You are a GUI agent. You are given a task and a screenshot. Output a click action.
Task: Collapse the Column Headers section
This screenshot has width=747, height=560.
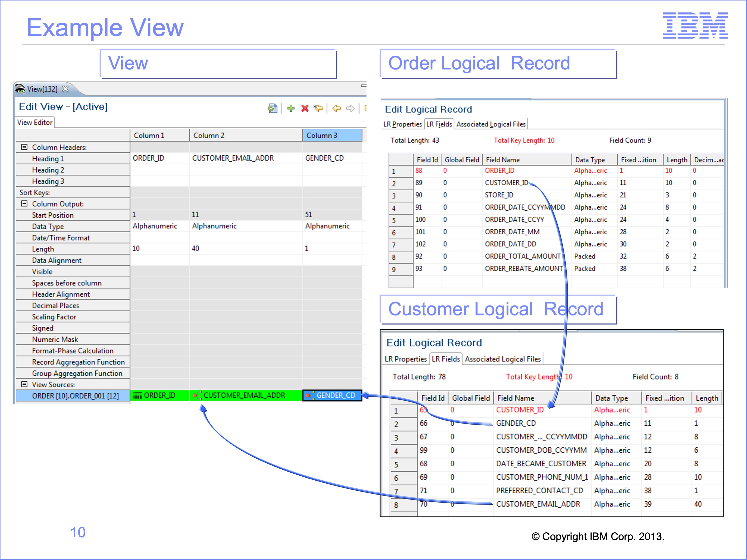coord(24,147)
